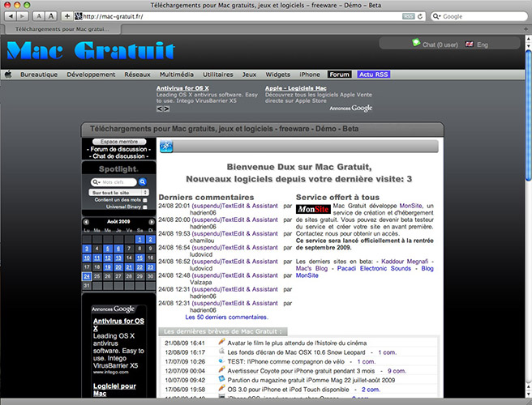
Task: Open the Développement menu
Action: tap(91, 75)
